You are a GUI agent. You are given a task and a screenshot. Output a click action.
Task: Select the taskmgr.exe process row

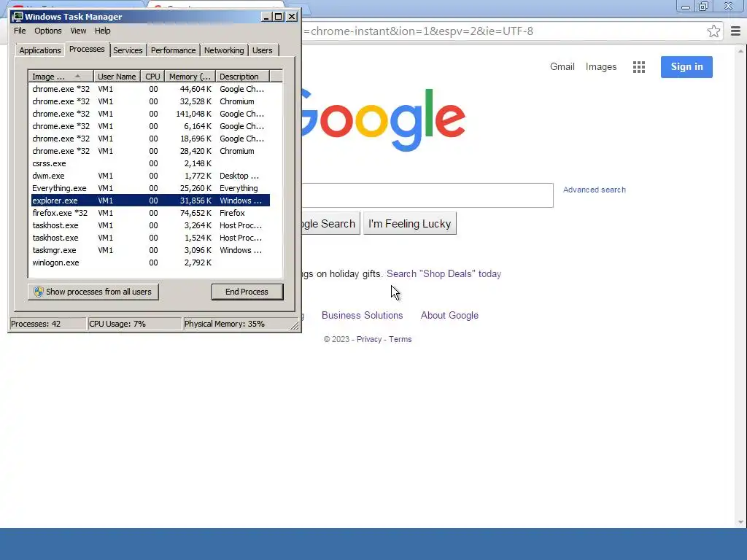[150, 250]
